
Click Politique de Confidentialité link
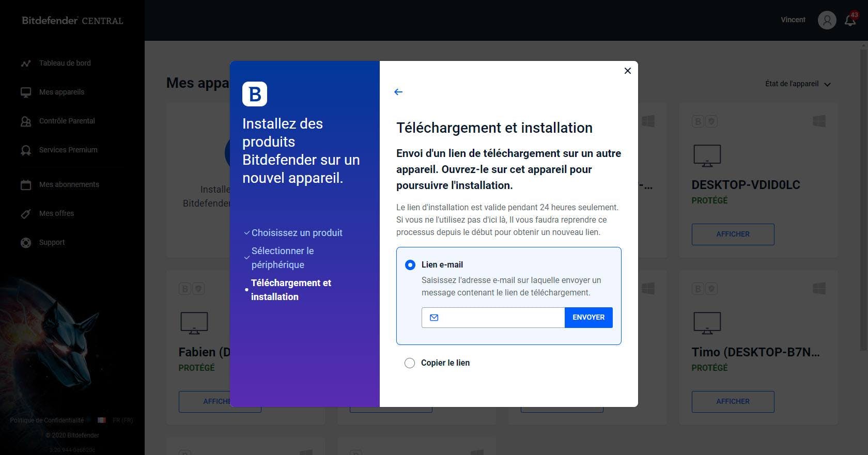coord(47,420)
